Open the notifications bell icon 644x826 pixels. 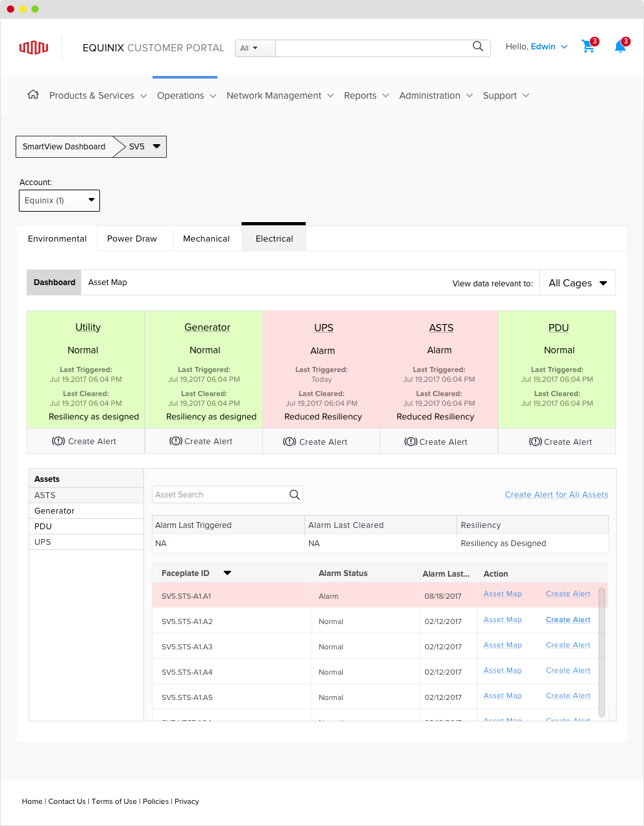click(x=621, y=46)
